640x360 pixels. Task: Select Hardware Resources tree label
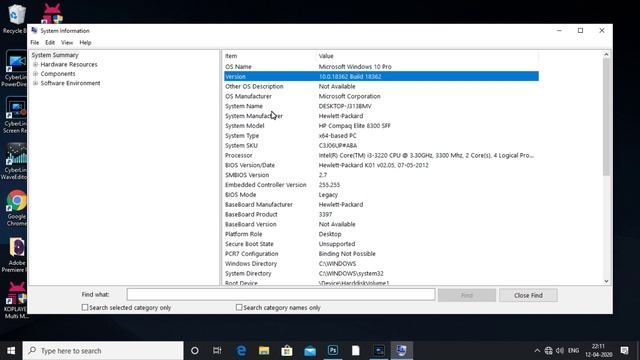(x=69, y=64)
